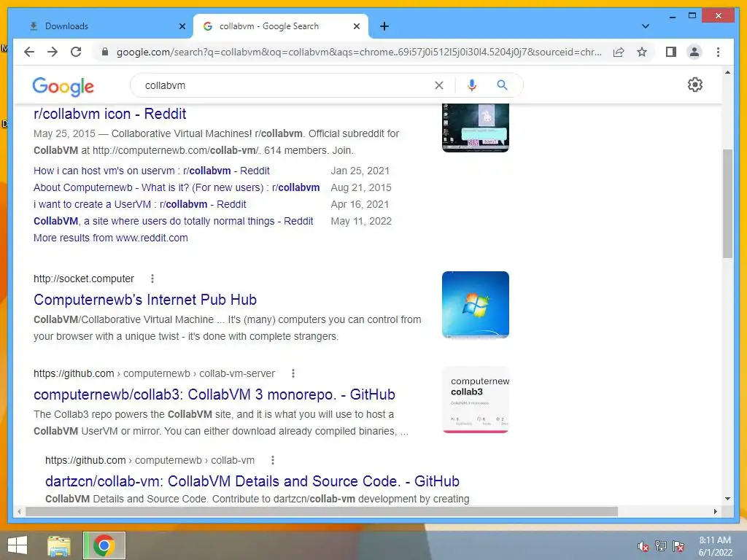Screen dimensions: 747x560
Task: Click the vertical scrollbar up arrow
Action: coord(727,72)
